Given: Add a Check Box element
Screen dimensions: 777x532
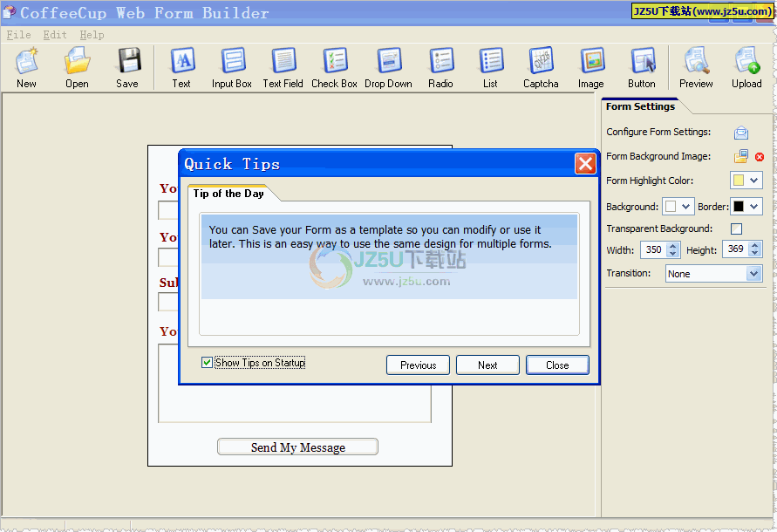Looking at the screenshot, I should point(335,68).
